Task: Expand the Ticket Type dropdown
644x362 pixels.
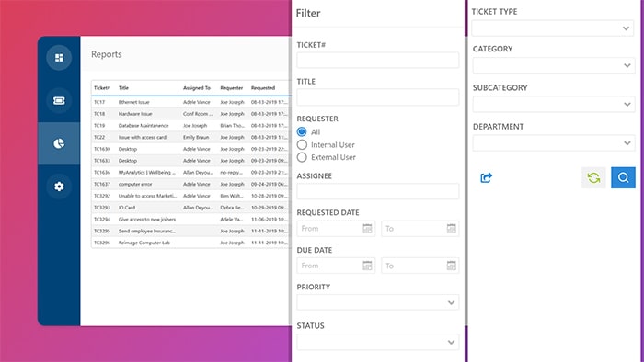Action: tap(552, 28)
